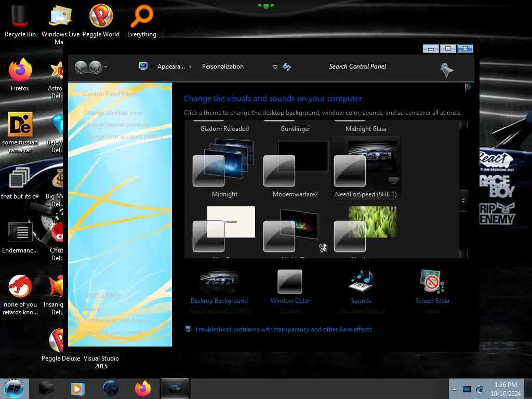
Task: Click the Windows Start orb
Action: (14, 389)
